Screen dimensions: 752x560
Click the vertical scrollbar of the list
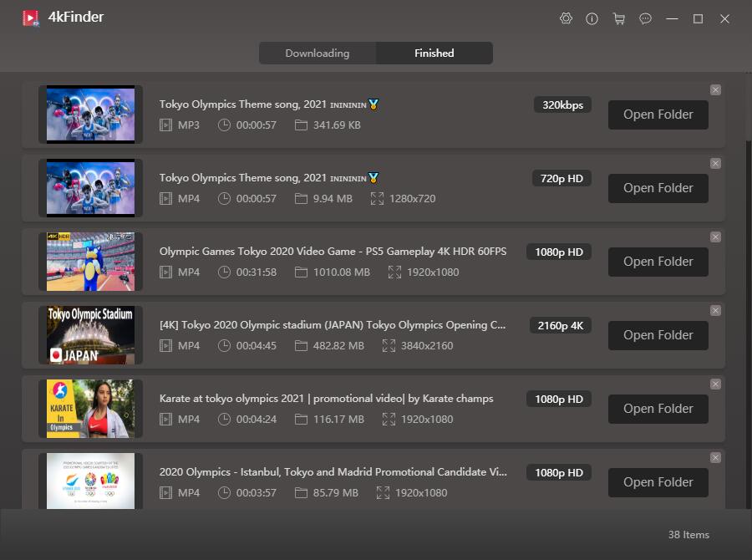coord(748,109)
